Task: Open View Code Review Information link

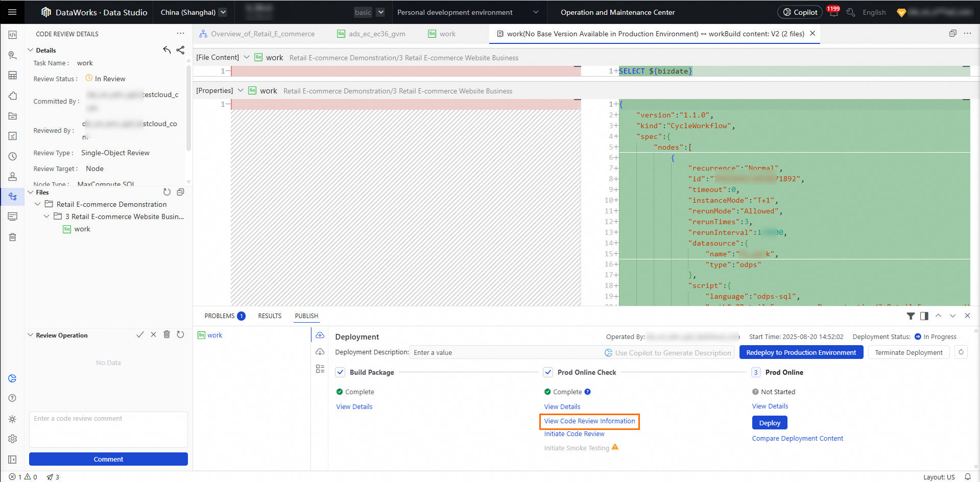Action: tap(589, 421)
